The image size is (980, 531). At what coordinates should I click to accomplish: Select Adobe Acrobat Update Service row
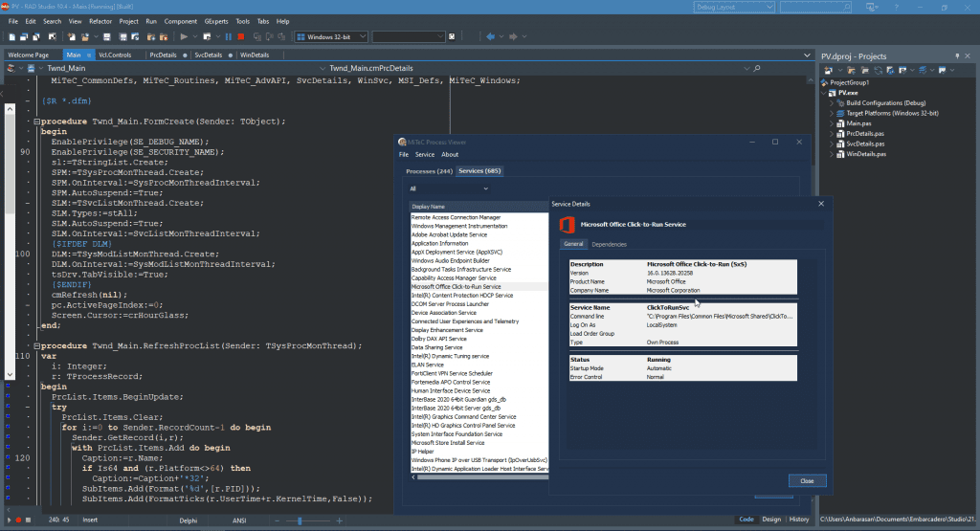click(x=479, y=235)
